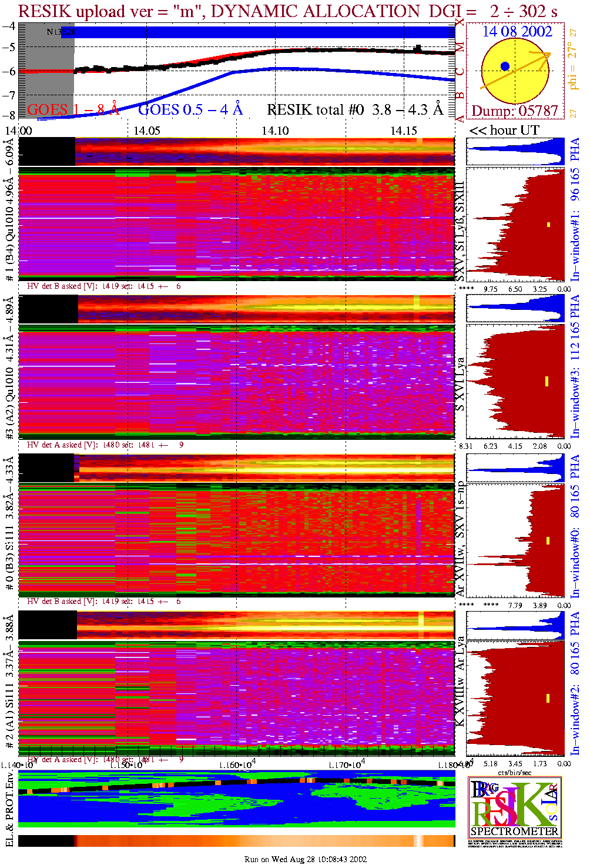The image size is (590, 868).
Task: Click the Dump: 05787 text
Action: click(x=515, y=111)
